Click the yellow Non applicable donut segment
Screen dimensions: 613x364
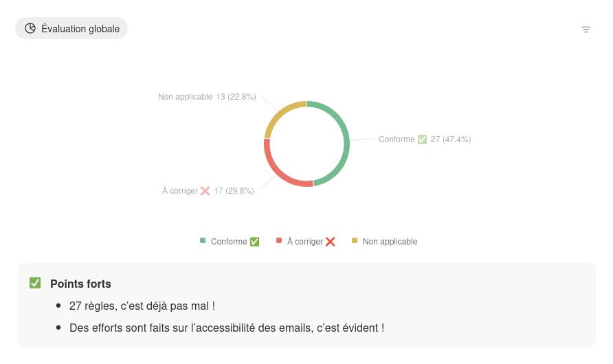280,115
